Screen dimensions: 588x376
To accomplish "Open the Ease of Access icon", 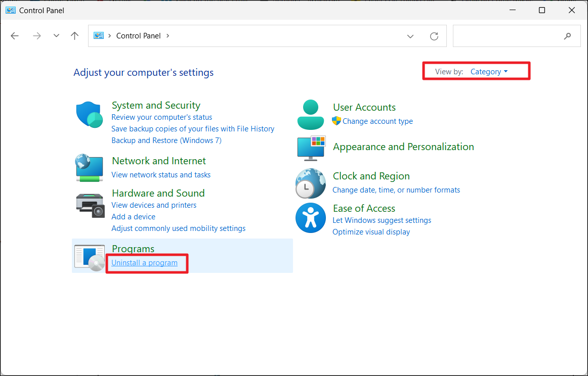I will click(310, 218).
